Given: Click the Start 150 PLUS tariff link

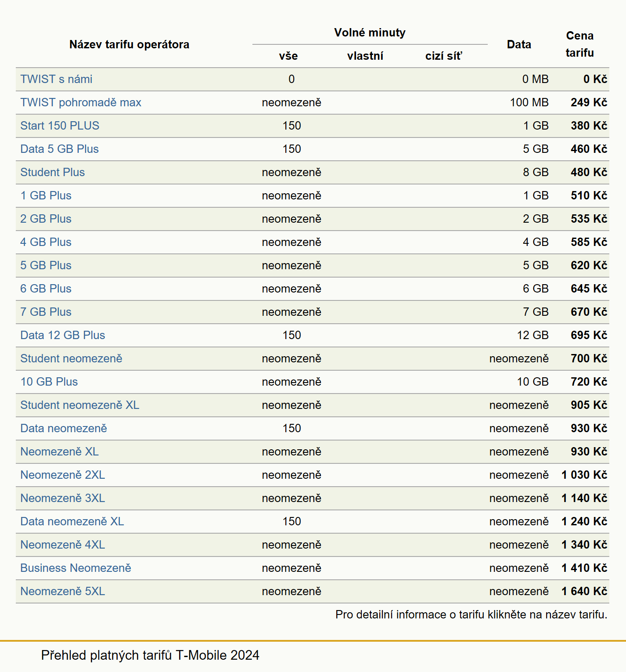Looking at the screenshot, I should (60, 126).
